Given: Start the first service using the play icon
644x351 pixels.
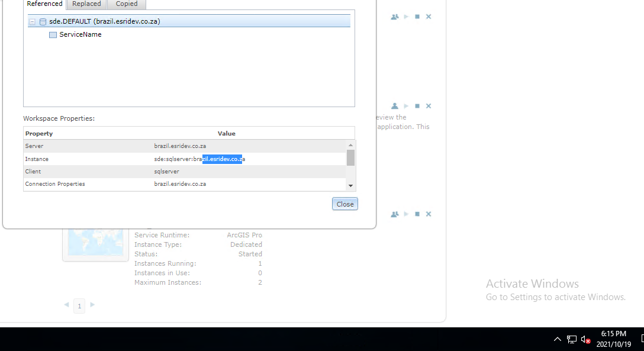Looking at the screenshot, I should click(x=406, y=17).
